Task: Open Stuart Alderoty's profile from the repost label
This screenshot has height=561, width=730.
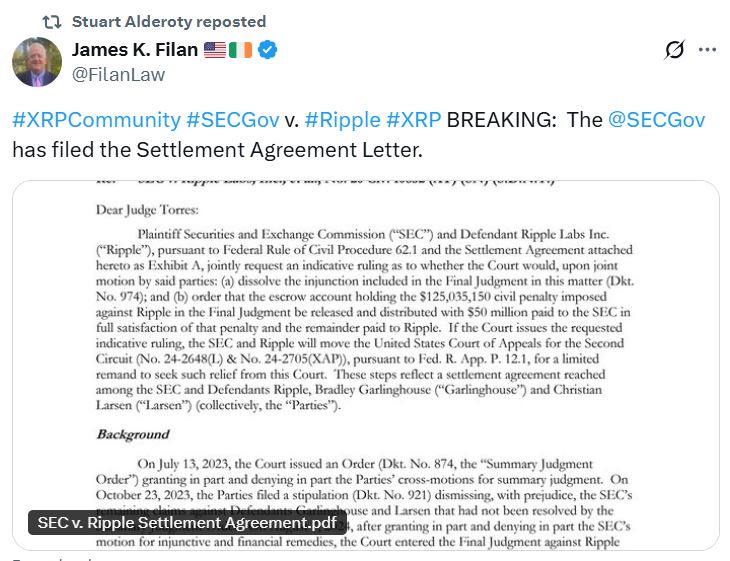Action: 169,21
